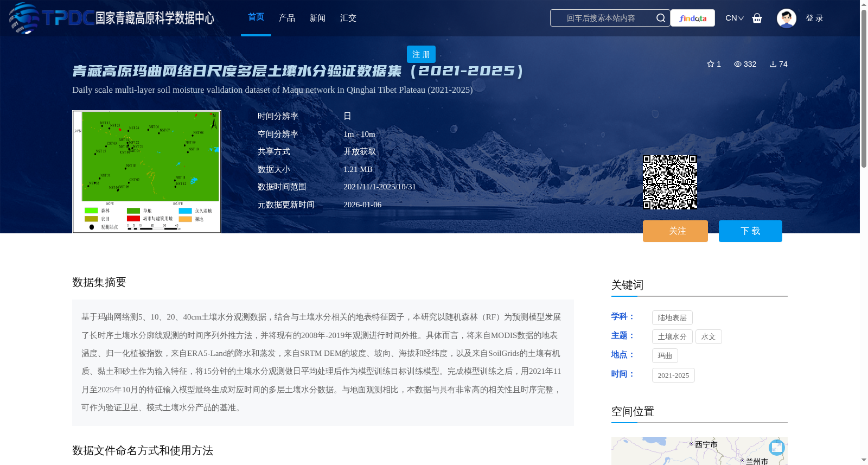Expand the CN language dropdown

coord(735,18)
